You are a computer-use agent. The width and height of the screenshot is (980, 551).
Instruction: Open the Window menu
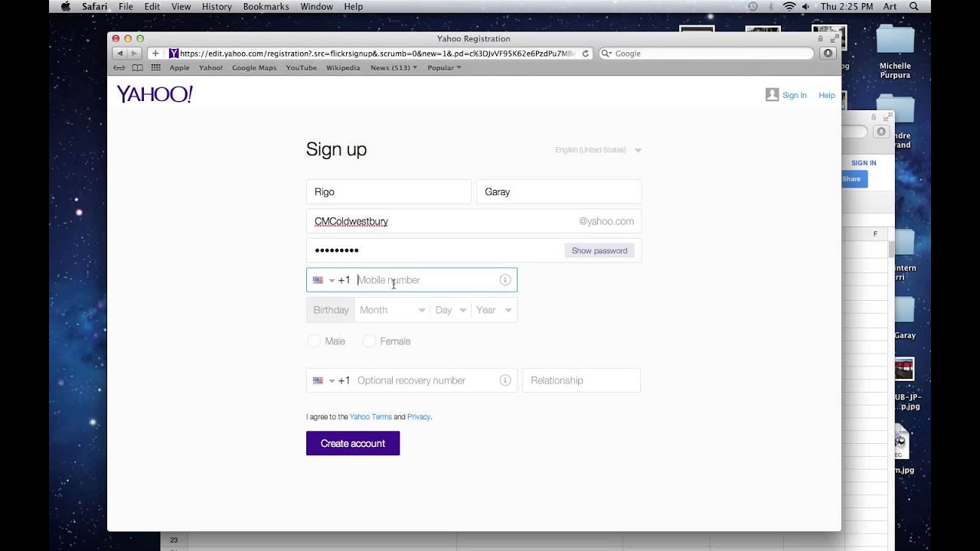coord(316,7)
